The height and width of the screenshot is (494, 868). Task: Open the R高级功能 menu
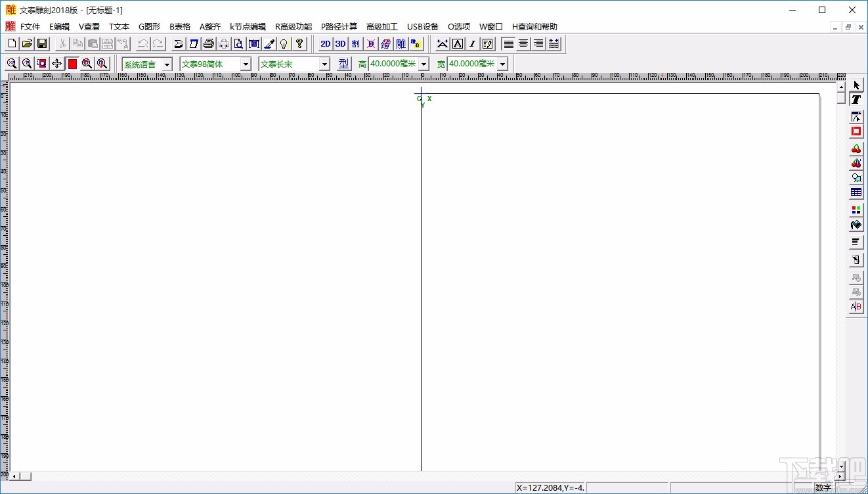pos(293,27)
